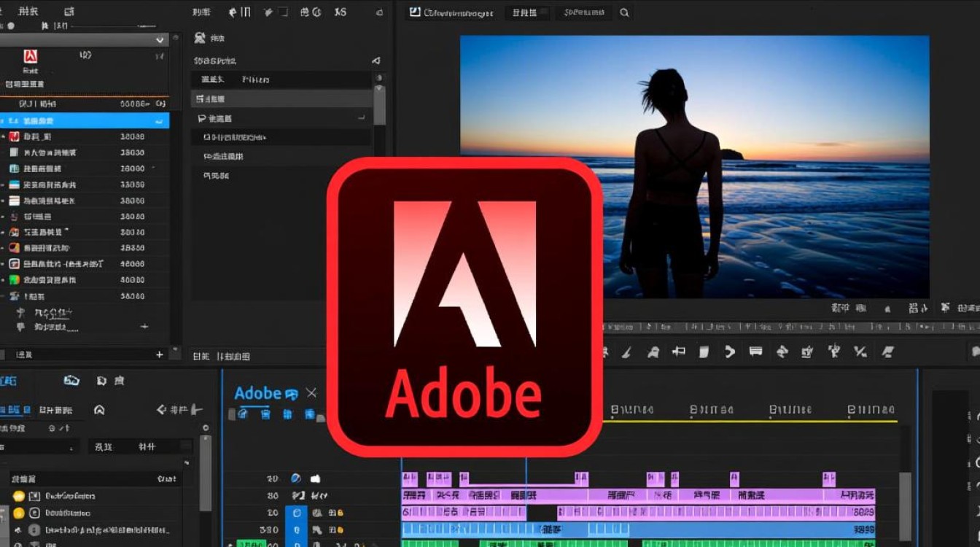The image size is (980, 547).
Task: Click the speech-bubble icon in the toolbar below the preview
Action: point(755,352)
